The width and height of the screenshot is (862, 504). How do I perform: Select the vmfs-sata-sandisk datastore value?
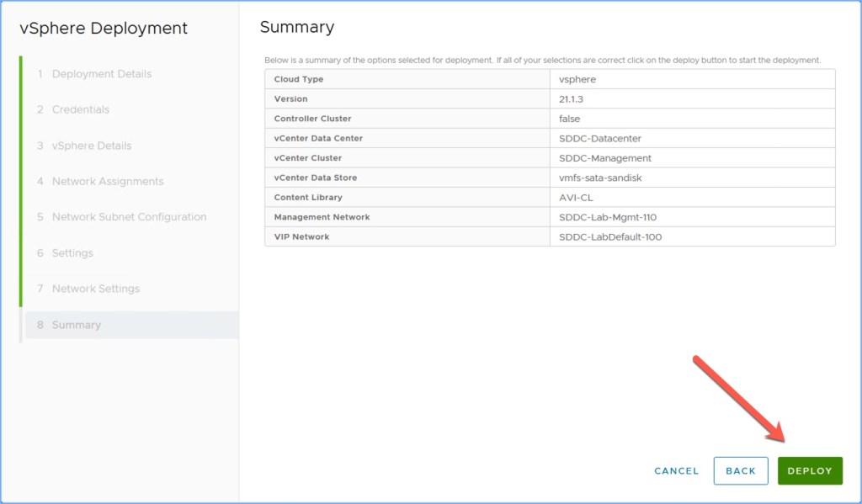pos(601,178)
